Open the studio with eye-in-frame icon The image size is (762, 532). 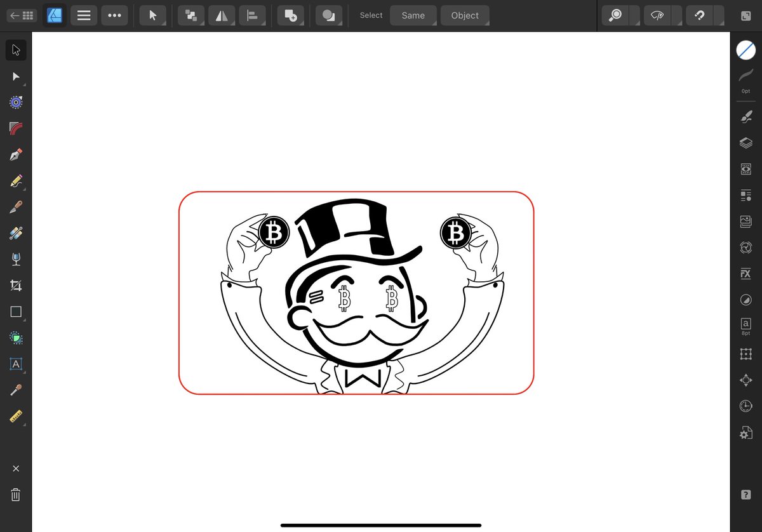click(745, 169)
